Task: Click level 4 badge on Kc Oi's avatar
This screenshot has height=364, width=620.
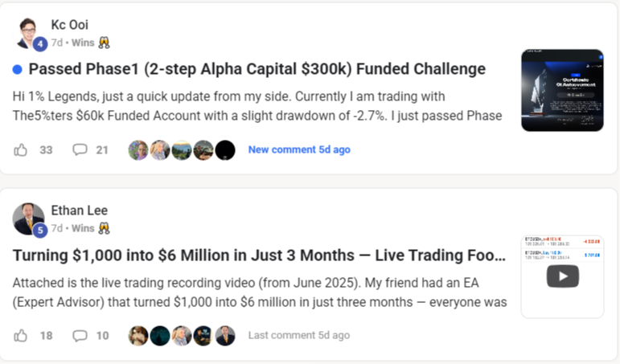Action: click(x=40, y=43)
